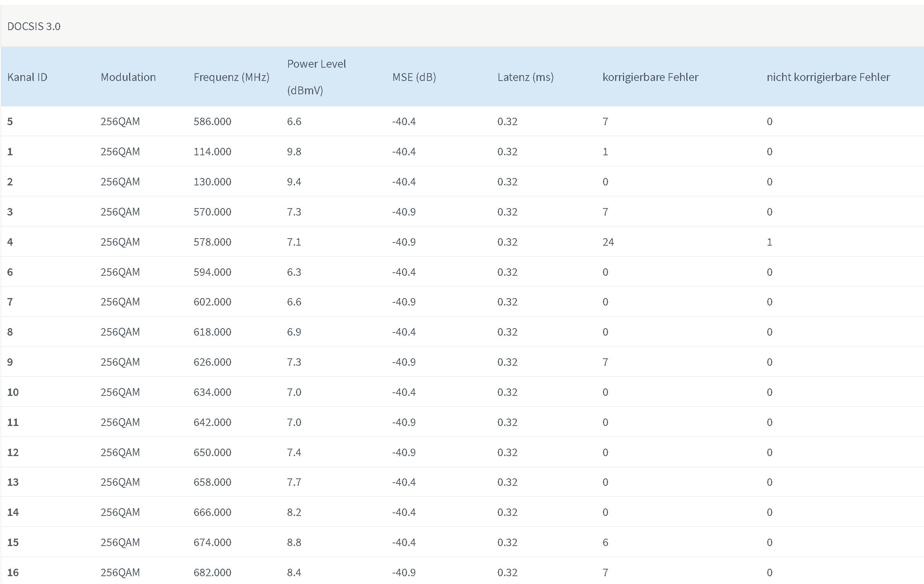Select Kanal ID 10 cell
This screenshot has height=584, width=924.
pos(13,392)
